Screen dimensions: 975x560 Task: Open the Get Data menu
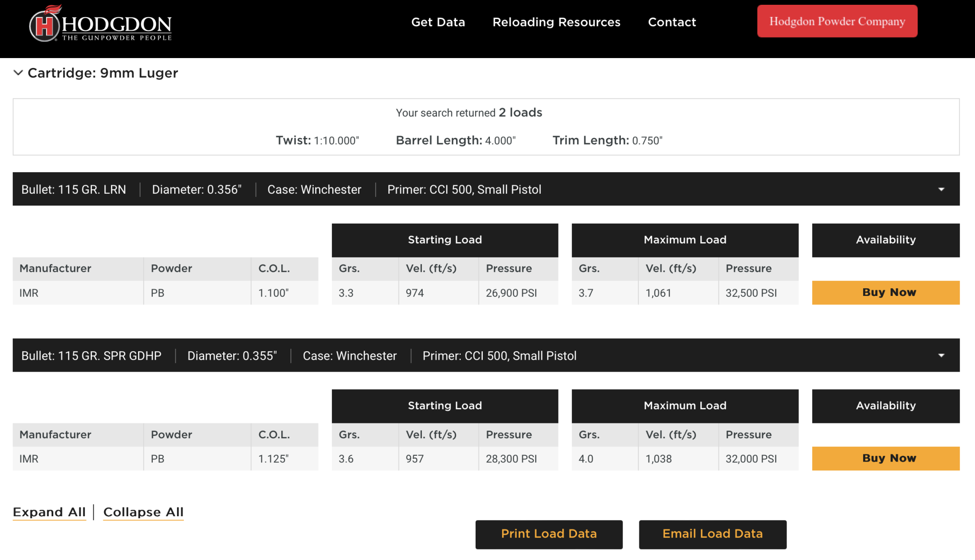438,22
